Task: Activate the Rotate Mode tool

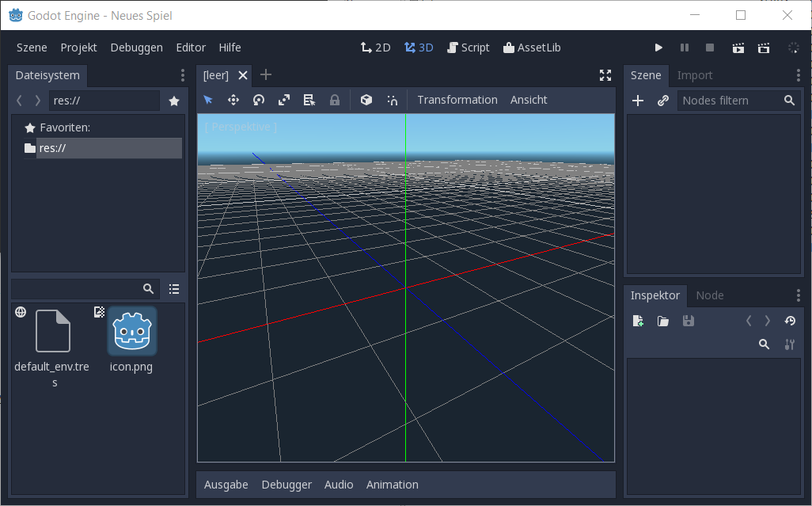Action: [259, 100]
